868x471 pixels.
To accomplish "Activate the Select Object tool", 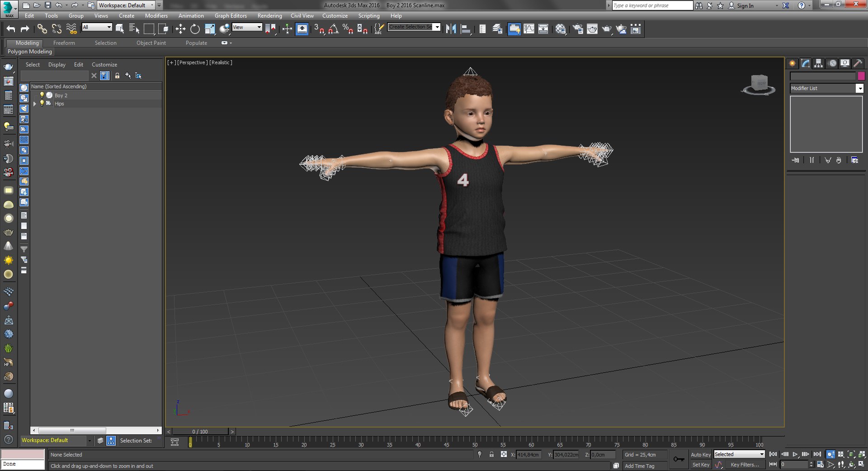I will tap(120, 29).
